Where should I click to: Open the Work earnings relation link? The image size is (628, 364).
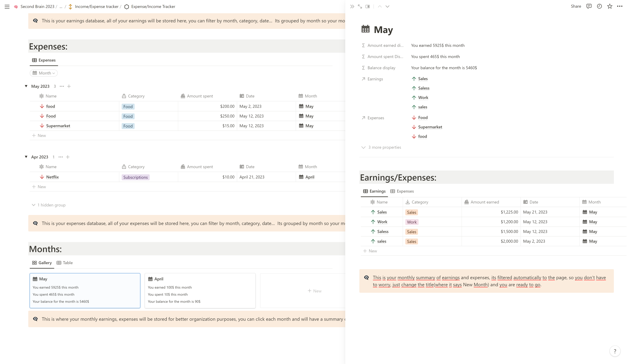tap(423, 98)
